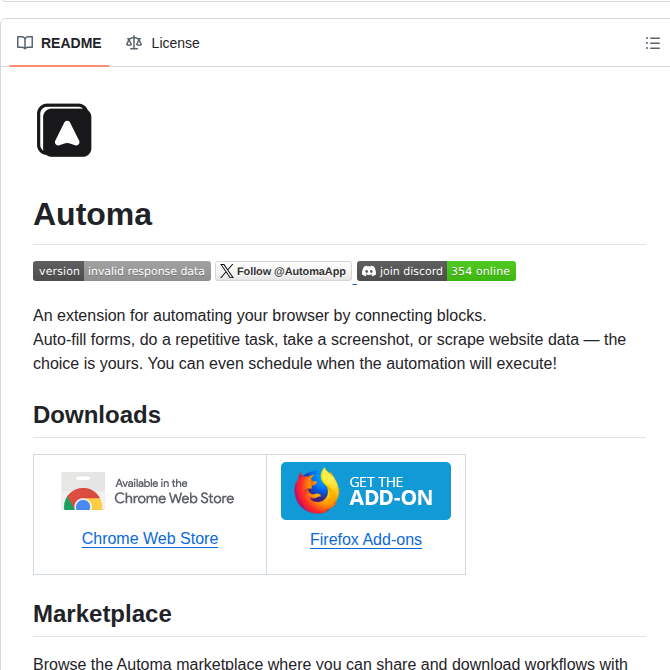Switch to the License tab
Screen dimensions: 670x670
pyautogui.click(x=163, y=43)
